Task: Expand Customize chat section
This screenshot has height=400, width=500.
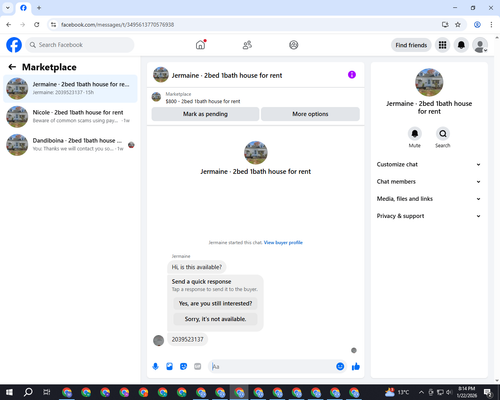Action: (x=429, y=164)
